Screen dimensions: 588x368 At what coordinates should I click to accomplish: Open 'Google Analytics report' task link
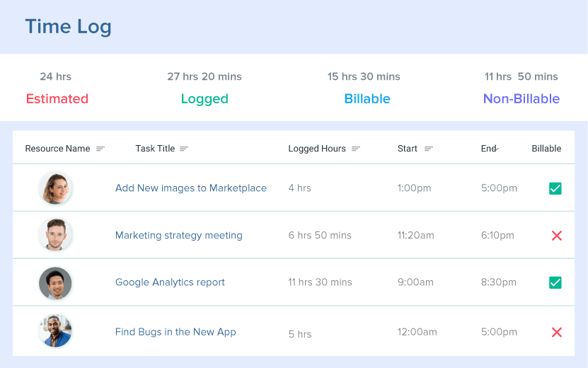(170, 282)
